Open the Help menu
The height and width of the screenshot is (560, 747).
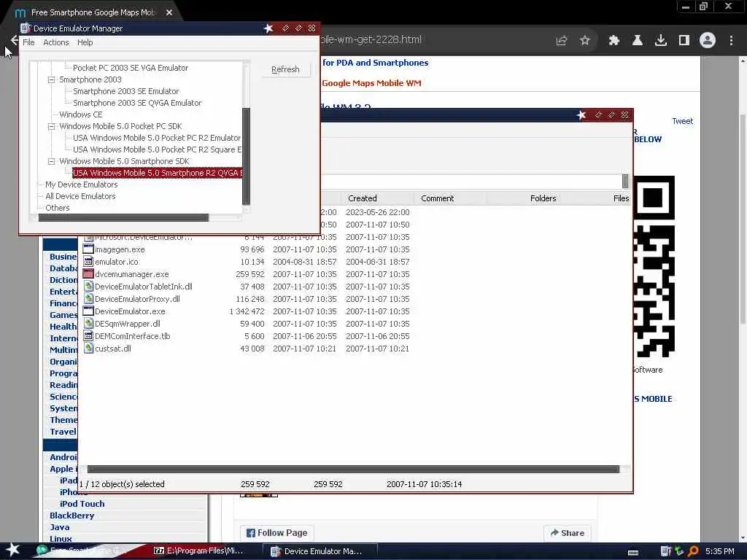(x=85, y=42)
